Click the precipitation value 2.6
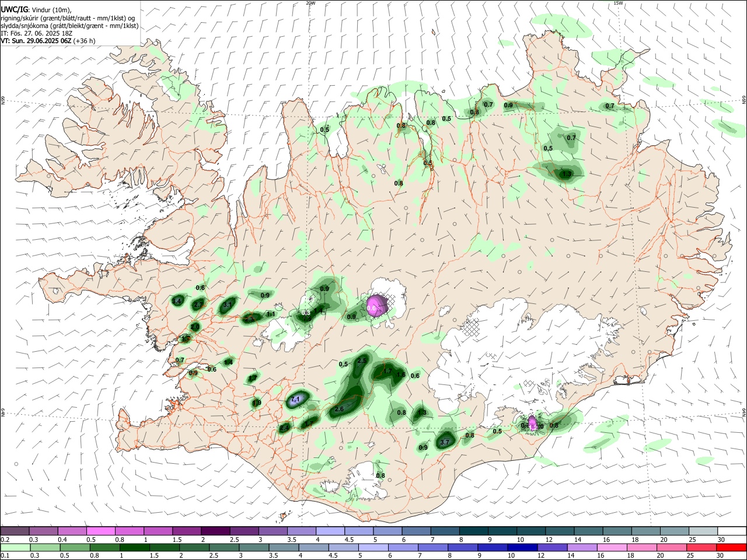 coord(339,409)
